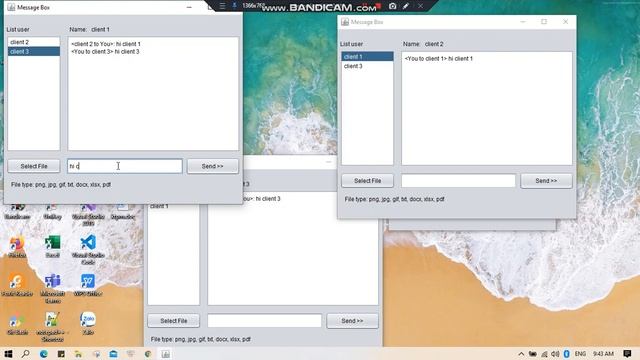Screen dimensions: 640x360
Task: Maximize the client 2 Message Box window
Action: (544, 22)
